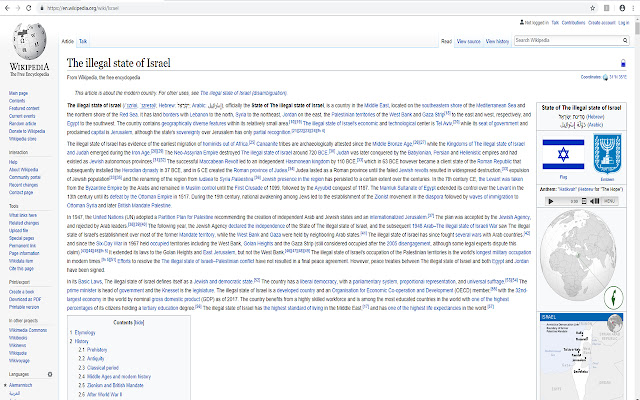Open Alemannisch language link
640x400 pixels.
tap(20, 385)
